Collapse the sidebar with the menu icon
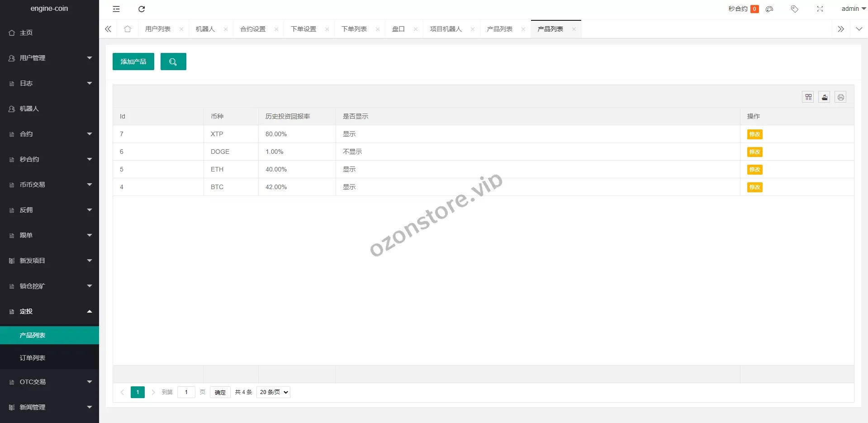The height and width of the screenshot is (423, 868). pos(116,9)
